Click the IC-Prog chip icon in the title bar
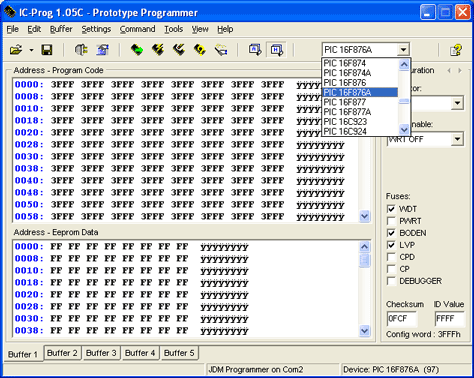This screenshot has height=378, width=474. [x=9, y=13]
